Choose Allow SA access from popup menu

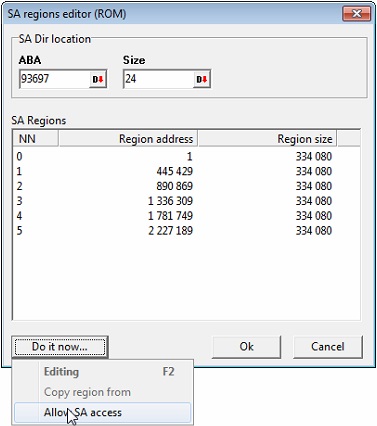point(102,413)
